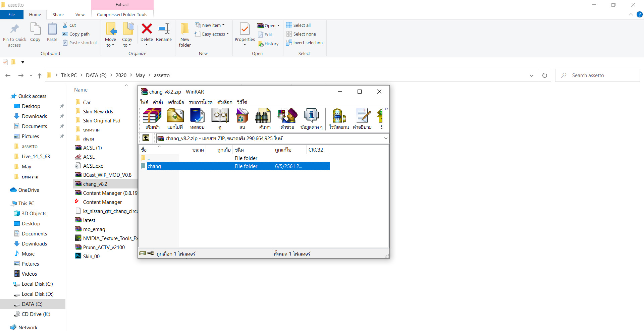Click the Paste button in ribbon
The image size is (644, 331).
pyautogui.click(x=52, y=33)
